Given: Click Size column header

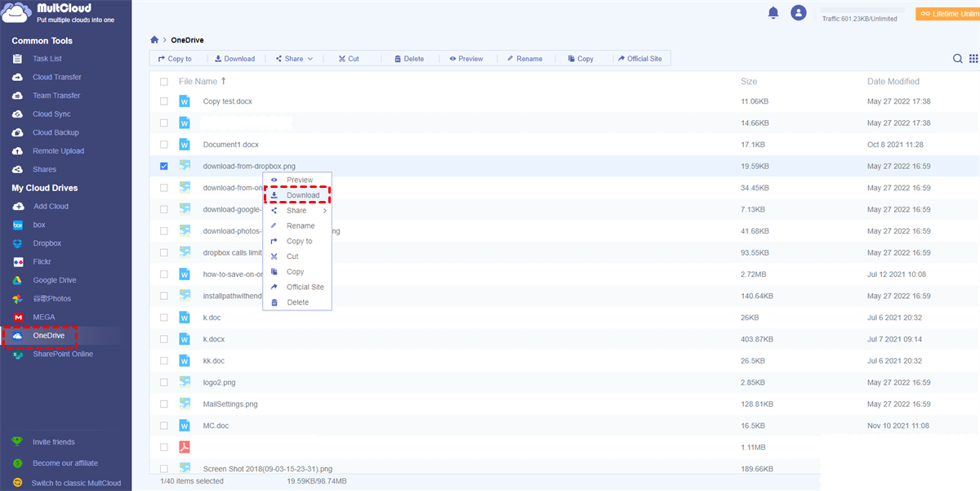Looking at the screenshot, I should (749, 82).
